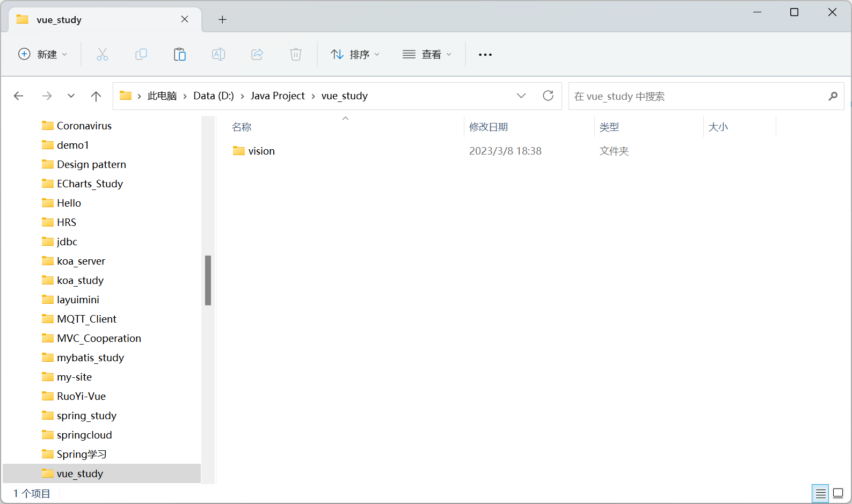Click vue_study in breadcrumb path
852x504 pixels.
coord(345,96)
